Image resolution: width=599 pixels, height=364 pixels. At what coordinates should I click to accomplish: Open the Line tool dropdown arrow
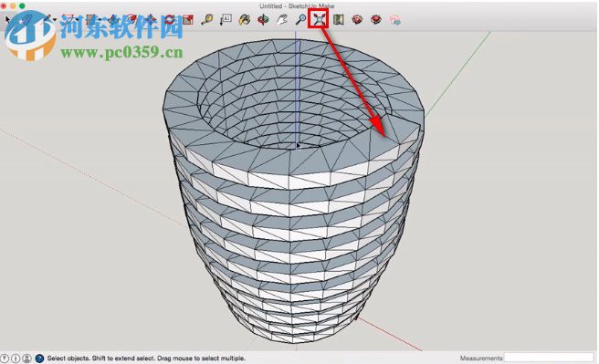tap(55, 20)
